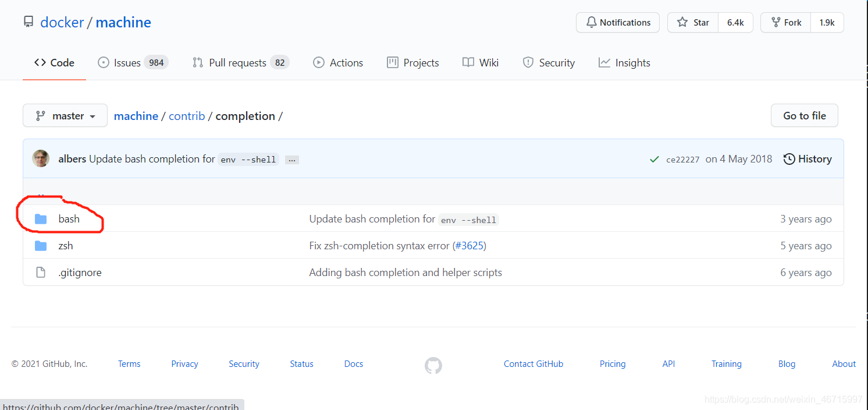Star the docker/machine repository
Viewport: 868px width, 410px height.
(x=692, y=22)
